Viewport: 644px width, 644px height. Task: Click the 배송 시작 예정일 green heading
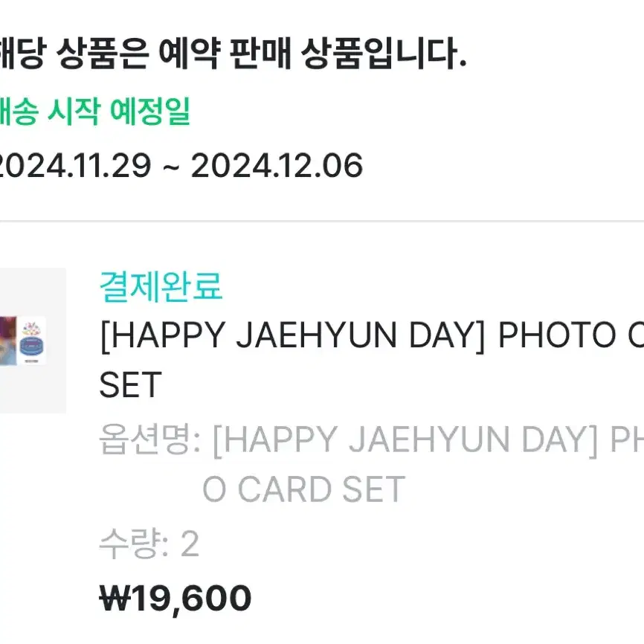(94, 112)
